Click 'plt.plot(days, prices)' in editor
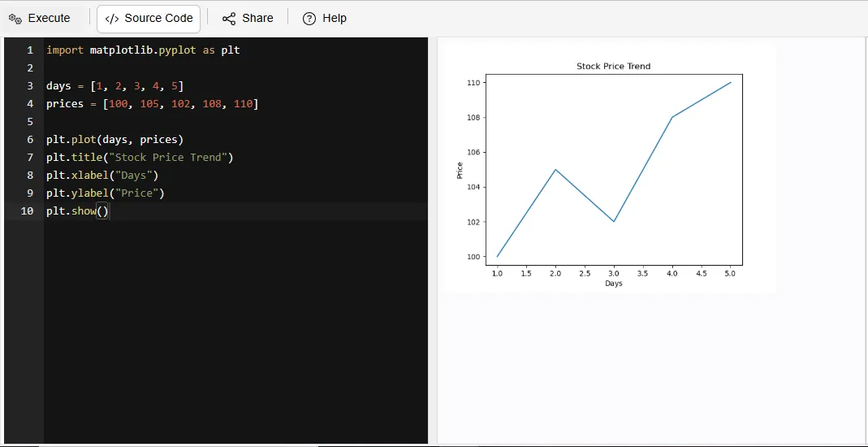The width and height of the screenshot is (868, 447). 114,140
